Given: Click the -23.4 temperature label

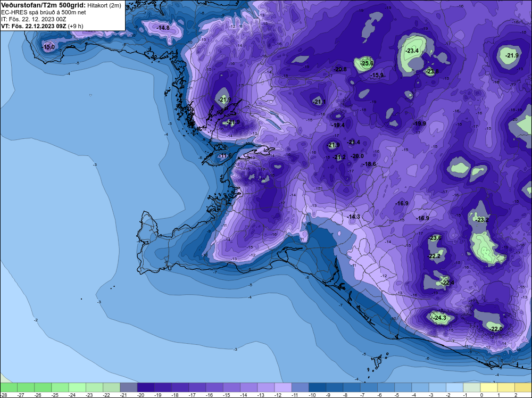Looking at the screenshot, I should pos(412,51).
